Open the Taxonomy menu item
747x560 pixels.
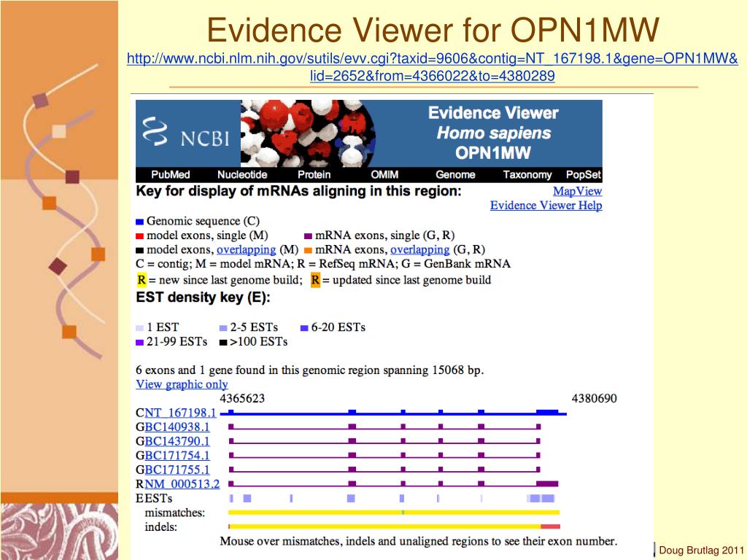tap(527, 175)
